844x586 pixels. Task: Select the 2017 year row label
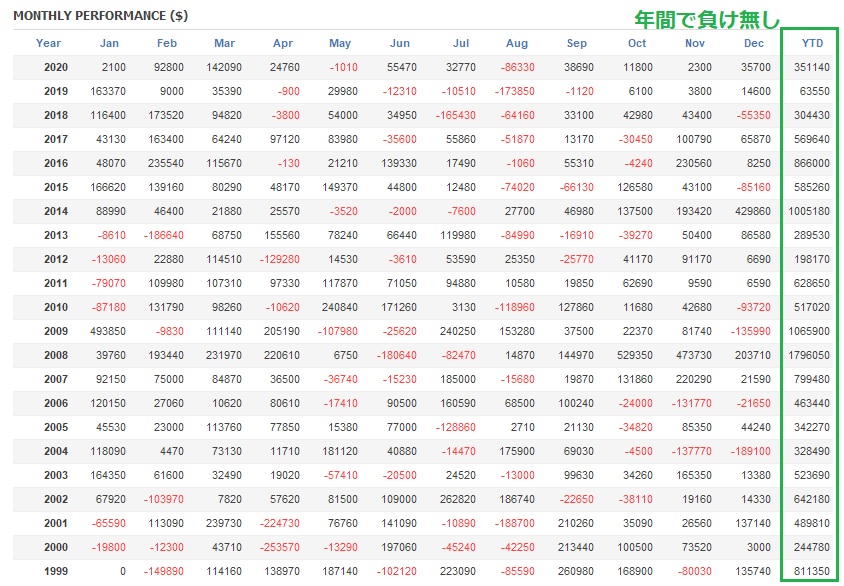(x=56, y=139)
